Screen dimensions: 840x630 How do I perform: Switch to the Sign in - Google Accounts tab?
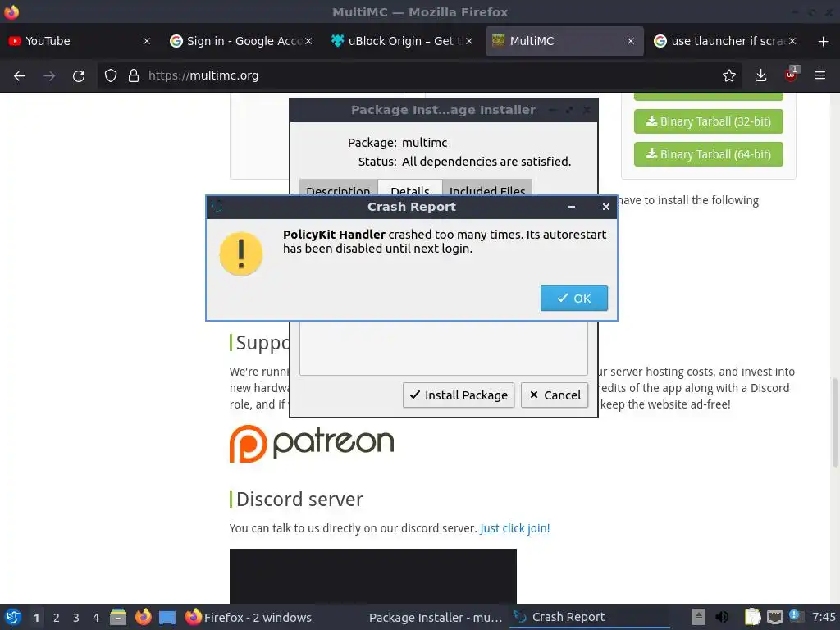pos(241,41)
